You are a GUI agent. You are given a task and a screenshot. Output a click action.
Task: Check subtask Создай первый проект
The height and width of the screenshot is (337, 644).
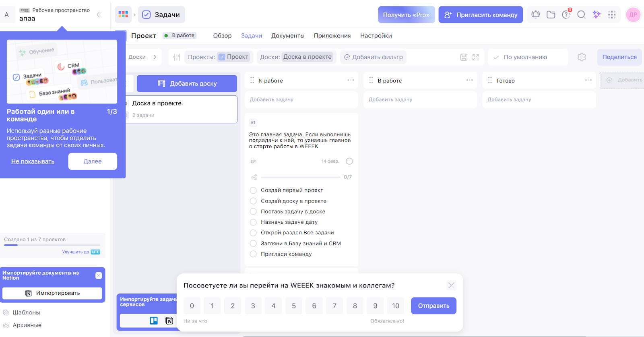(x=253, y=190)
